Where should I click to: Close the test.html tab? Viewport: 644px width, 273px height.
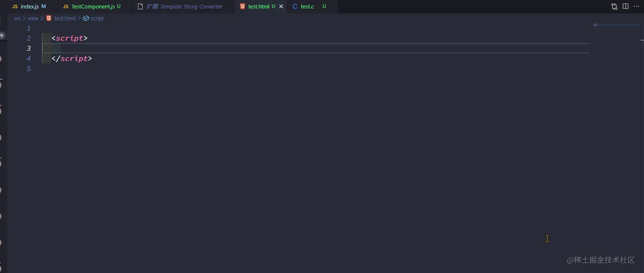pos(281,6)
